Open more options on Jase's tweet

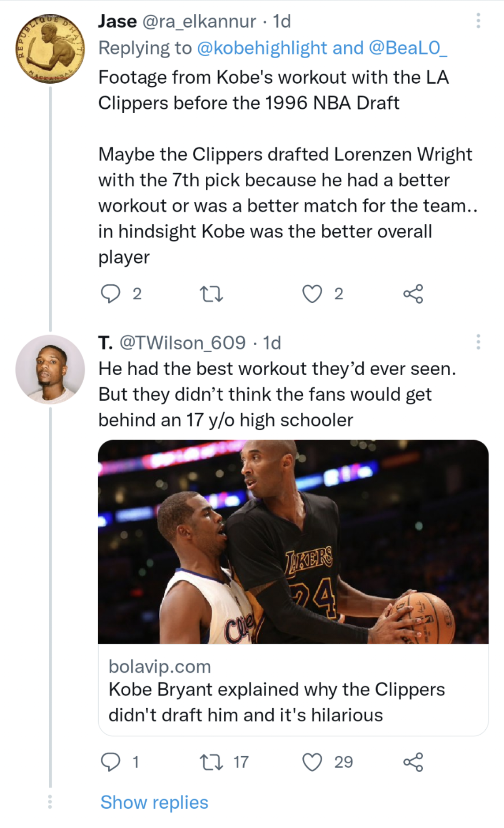click(478, 21)
